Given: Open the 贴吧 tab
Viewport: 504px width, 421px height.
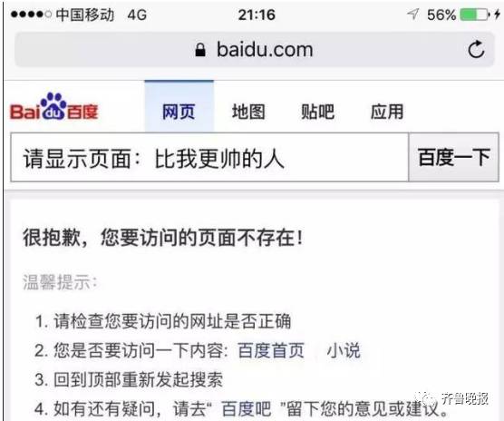Looking at the screenshot, I should click(317, 112).
